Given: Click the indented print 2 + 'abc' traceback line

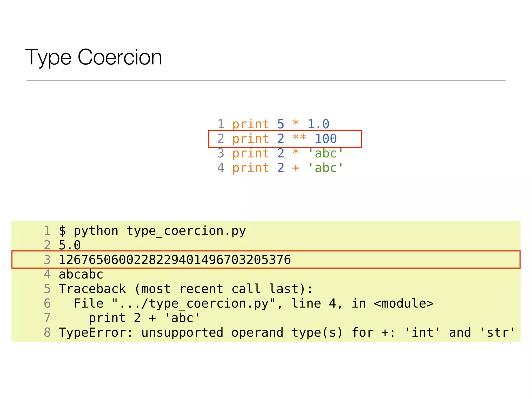Looking at the screenshot, I should [144, 318].
